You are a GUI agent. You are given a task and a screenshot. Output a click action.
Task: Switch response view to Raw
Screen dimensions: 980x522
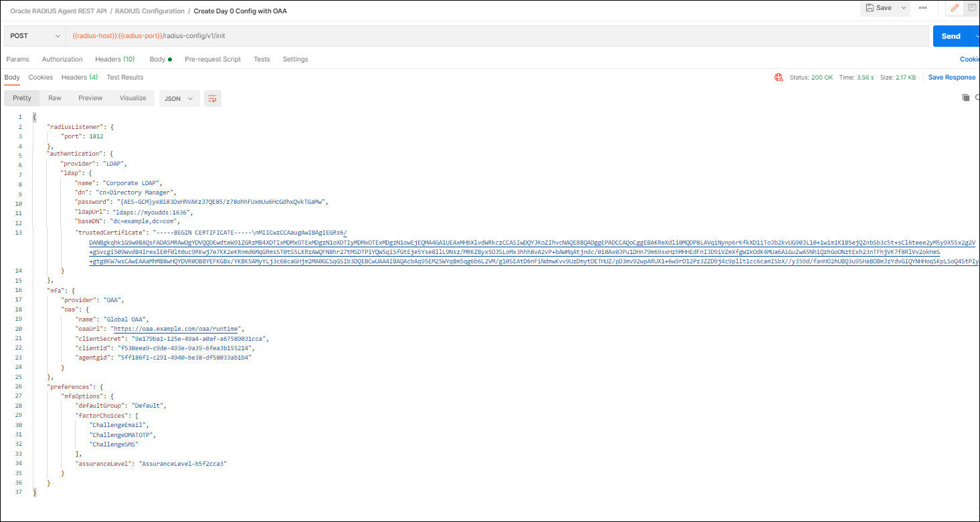click(x=55, y=98)
